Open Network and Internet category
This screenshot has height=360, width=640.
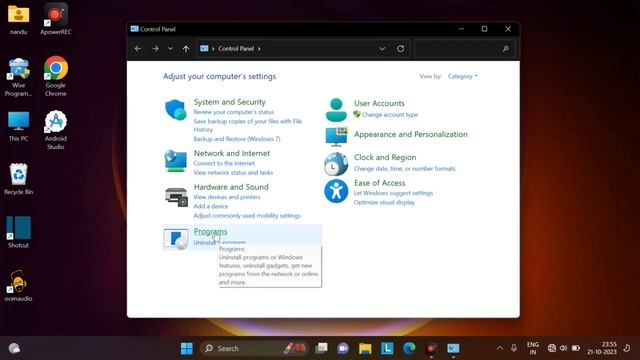[x=232, y=153]
